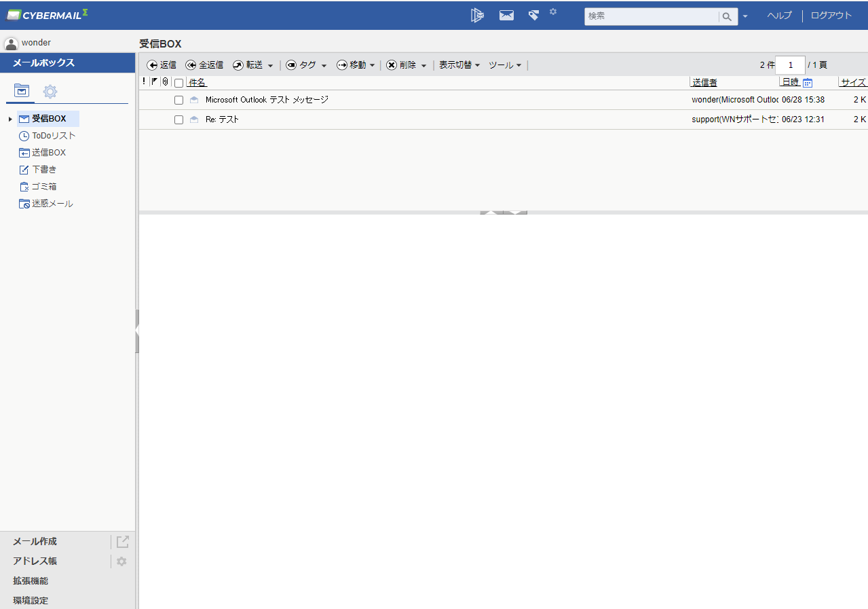Click the envelope icon in header

[506, 15]
